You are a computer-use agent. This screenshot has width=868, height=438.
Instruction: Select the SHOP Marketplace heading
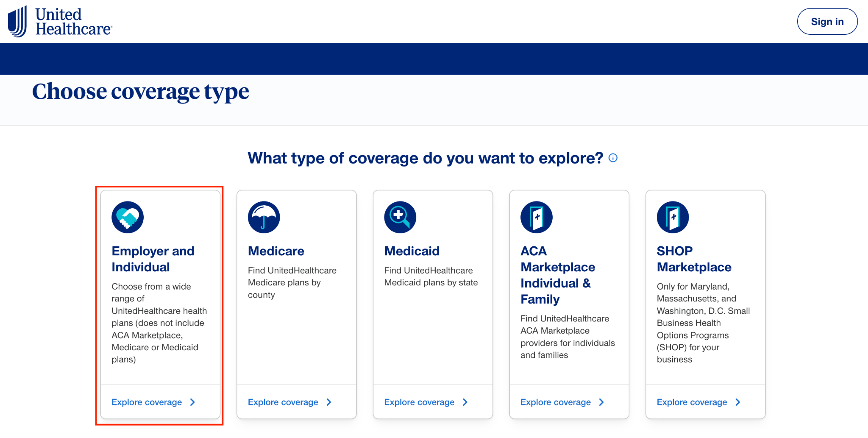click(694, 259)
